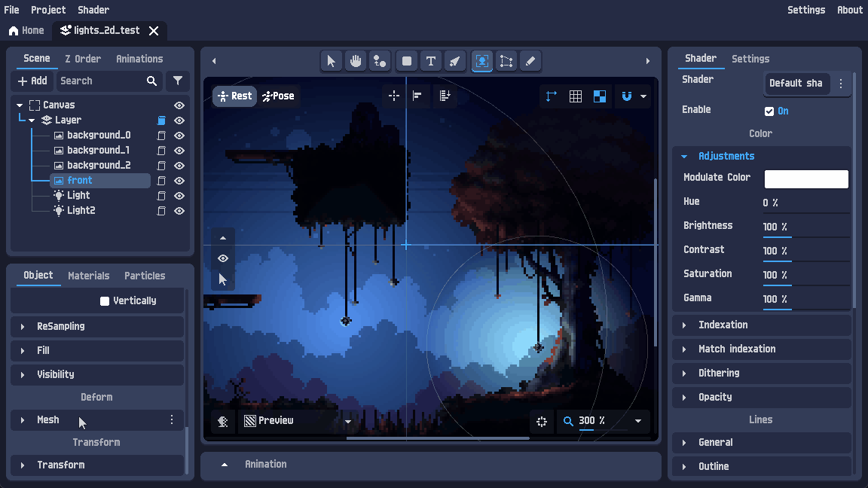868x488 pixels.
Task: Switch to the Z Order tab
Action: [x=83, y=59]
